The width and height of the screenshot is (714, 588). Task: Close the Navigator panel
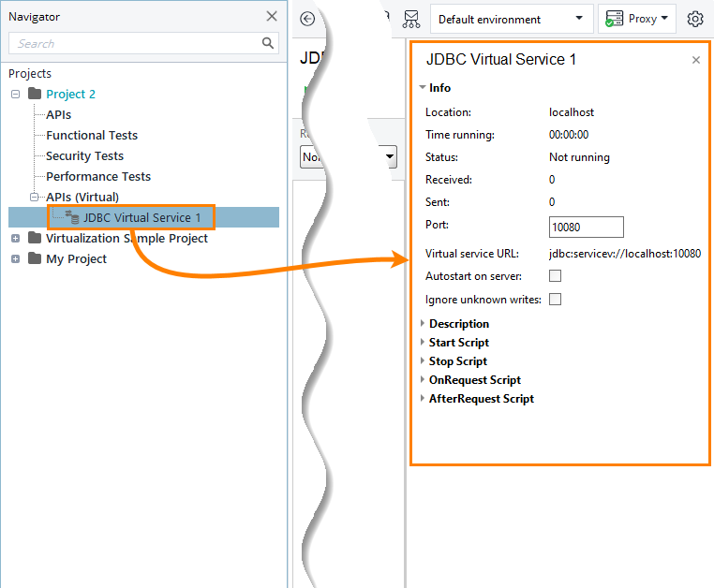click(x=272, y=16)
